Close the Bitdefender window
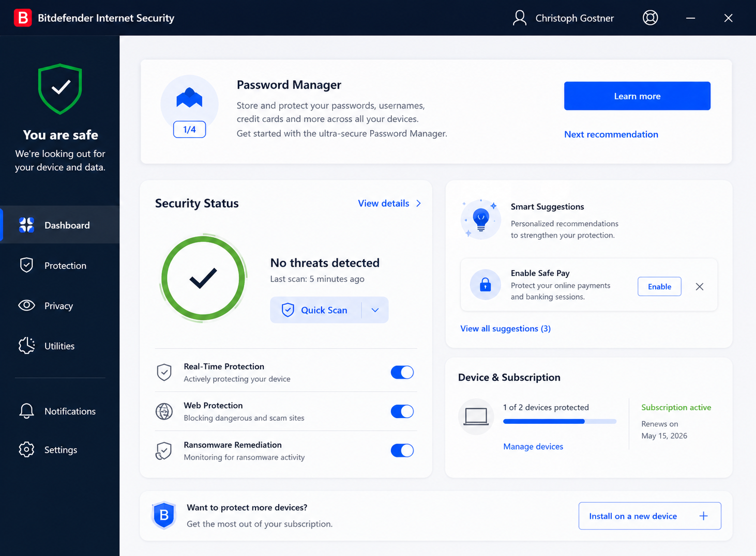The height and width of the screenshot is (556, 756). point(728,18)
